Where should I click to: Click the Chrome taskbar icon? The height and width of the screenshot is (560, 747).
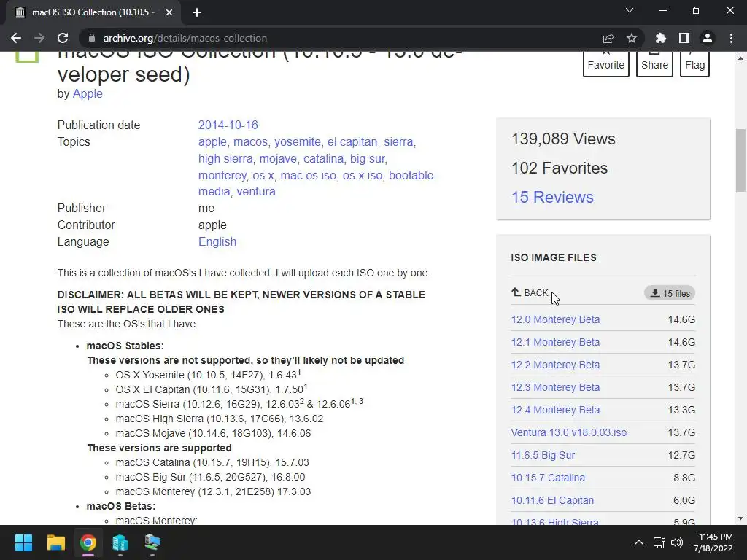pyautogui.click(x=88, y=542)
